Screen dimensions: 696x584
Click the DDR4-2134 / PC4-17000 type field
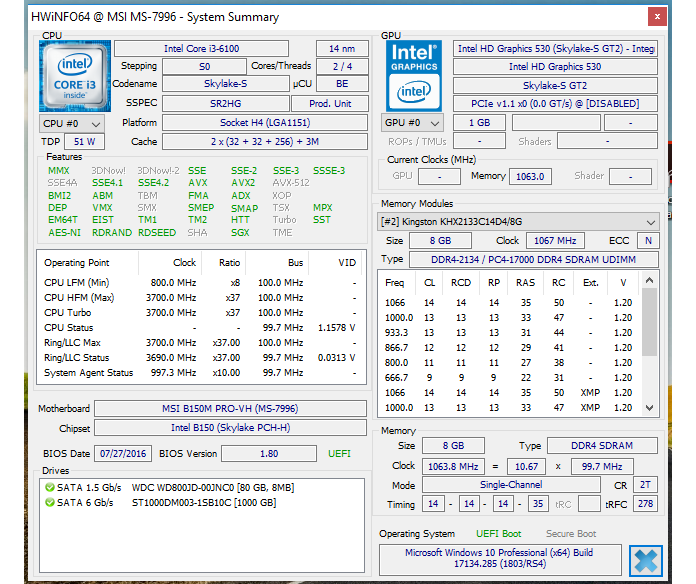534,259
